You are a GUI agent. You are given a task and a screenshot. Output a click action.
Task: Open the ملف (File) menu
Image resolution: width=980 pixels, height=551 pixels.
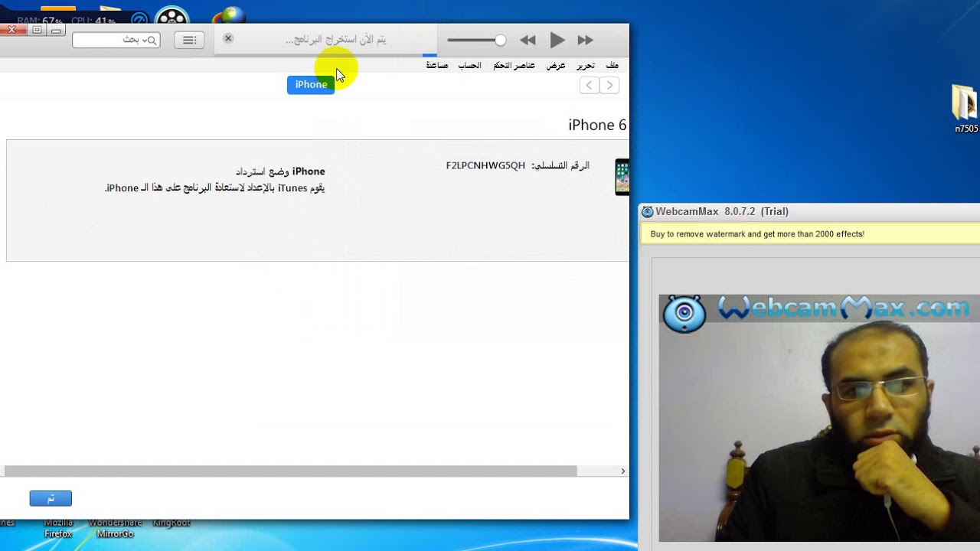612,66
